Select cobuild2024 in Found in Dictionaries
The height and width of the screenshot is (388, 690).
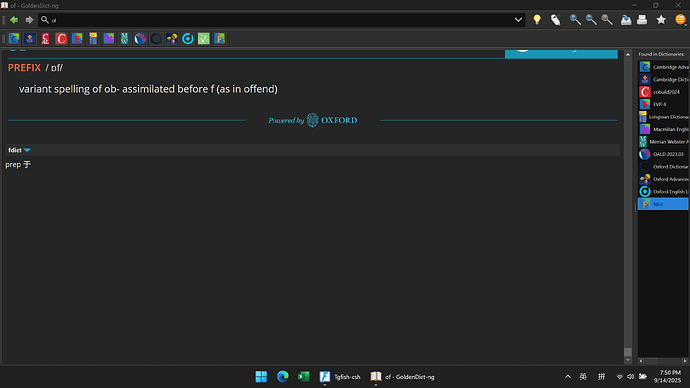pos(663,92)
